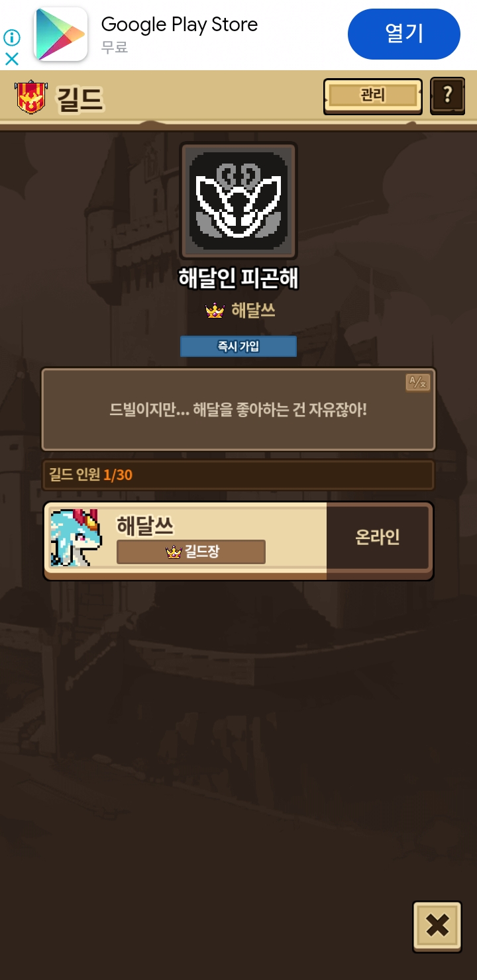Screen dimensions: 477x980
Task: Tap the 해달쓰 member character avatar
Action: pos(74,538)
